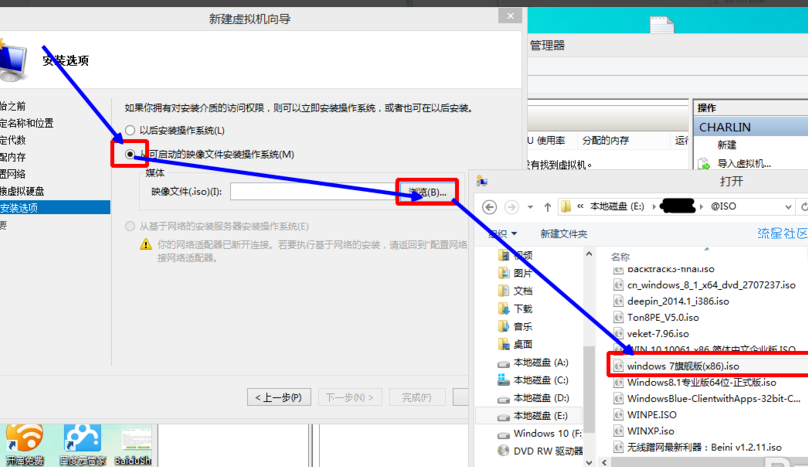Go up one folder level
The width and height of the screenshot is (808, 467).
pos(547,207)
